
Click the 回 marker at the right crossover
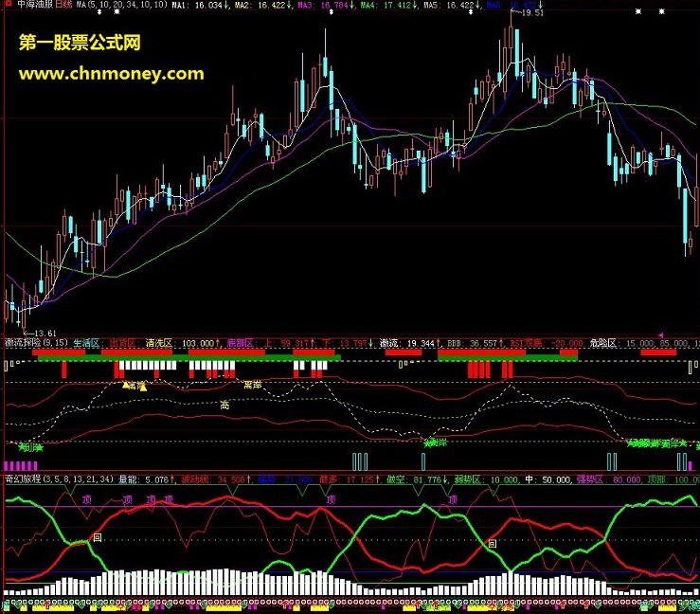click(492, 544)
